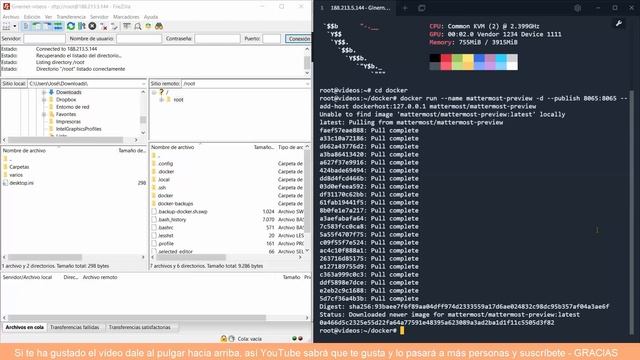
Task: Switch to Transferencias fallidas tab
Action: coord(75,327)
